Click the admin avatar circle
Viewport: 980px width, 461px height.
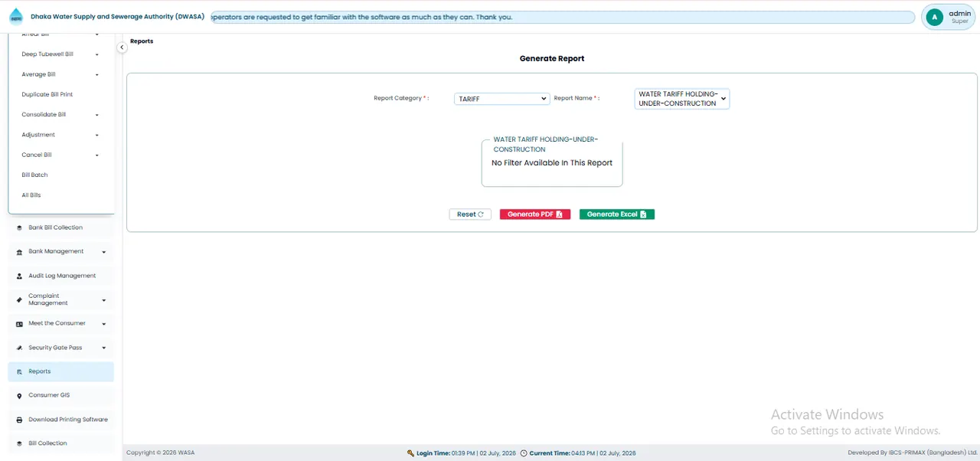tap(934, 17)
